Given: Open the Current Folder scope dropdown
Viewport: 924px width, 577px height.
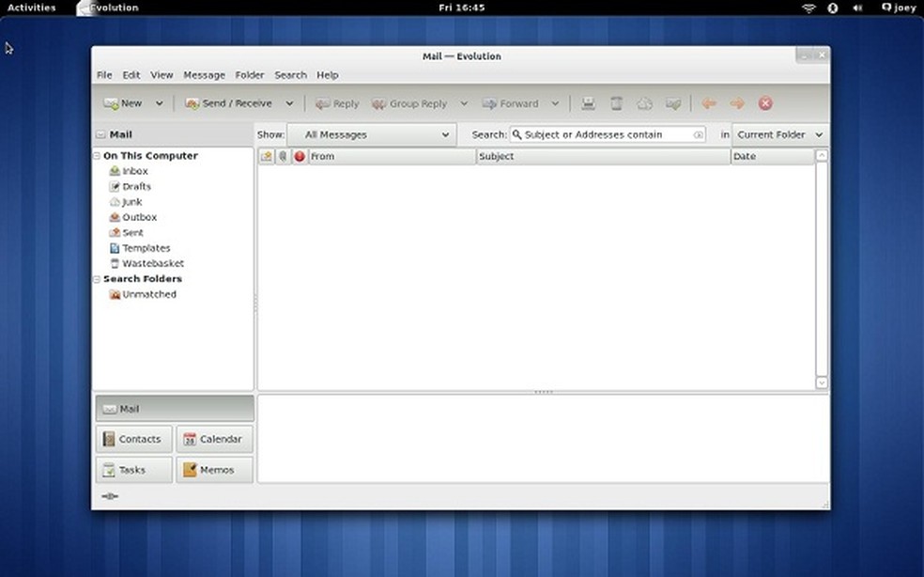Looking at the screenshot, I should pyautogui.click(x=779, y=134).
